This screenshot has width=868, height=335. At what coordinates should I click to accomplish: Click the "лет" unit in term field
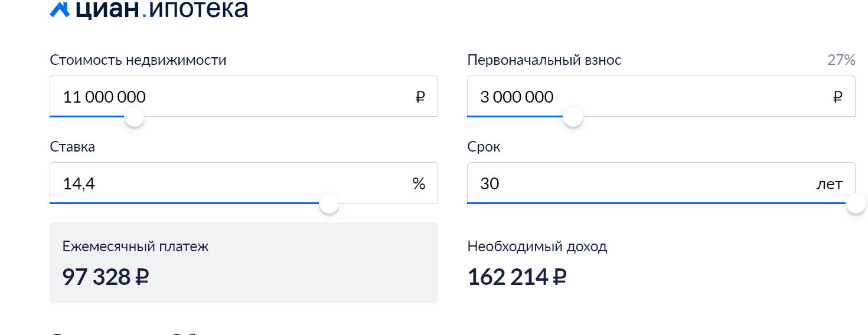[x=829, y=184]
